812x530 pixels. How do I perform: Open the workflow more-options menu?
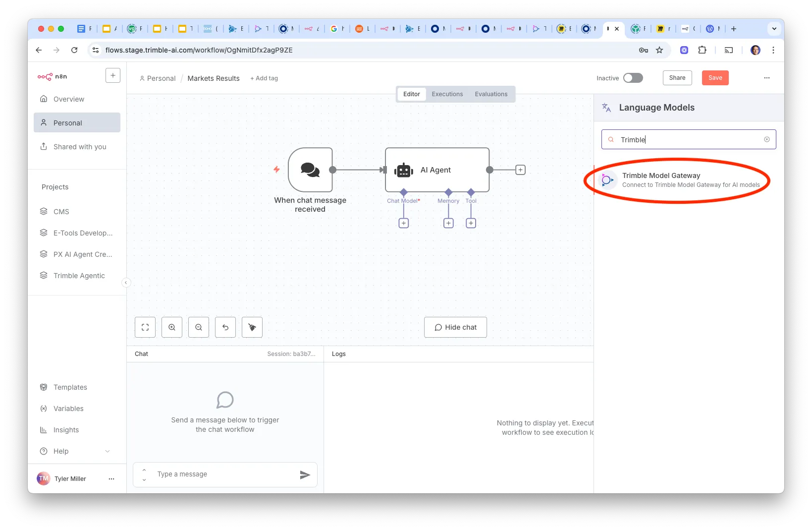pyautogui.click(x=767, y=78)
